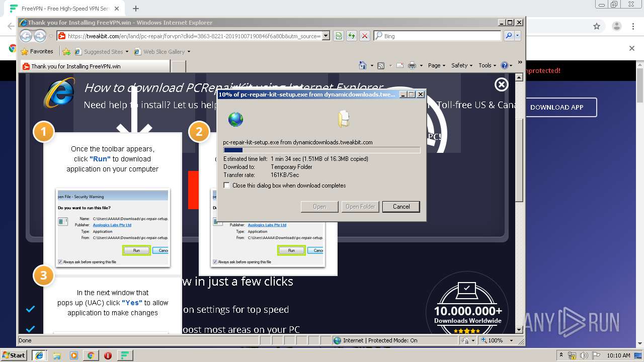Click the Print icon in command bar
The height and width of the screenshot is (362, 644).
412,65
